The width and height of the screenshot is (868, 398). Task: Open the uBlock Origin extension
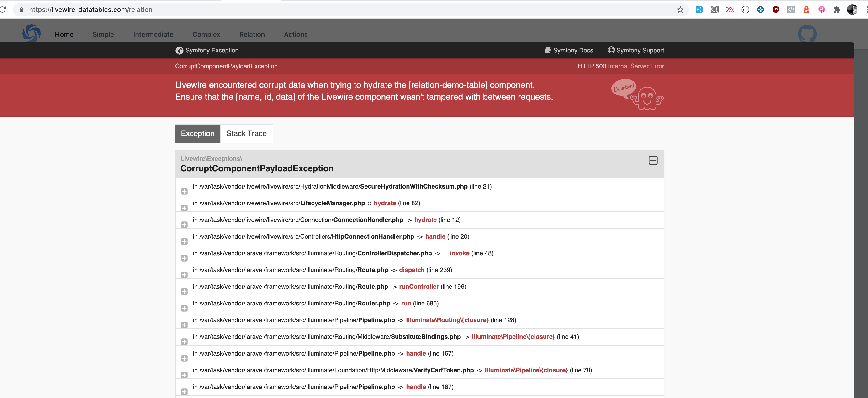tap(776, 10)
